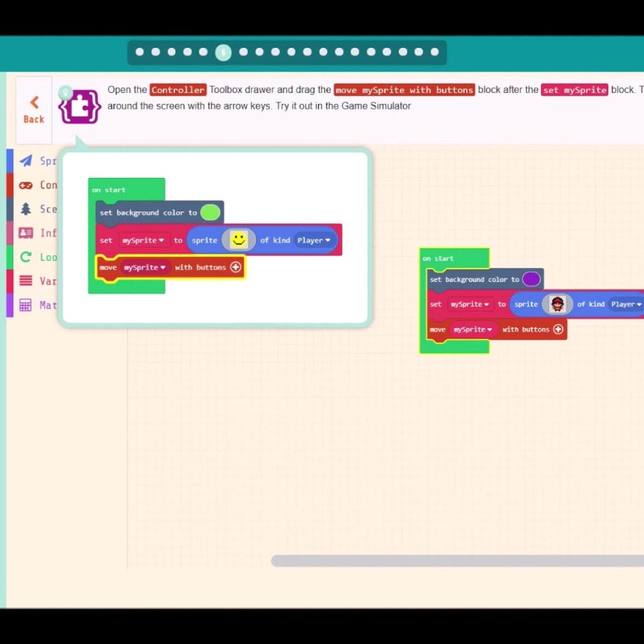Open the Sprites toolbox paper-plane icon
Image resolution: width=644 pixels, height=644 pixels.
(x=26, y=160)
